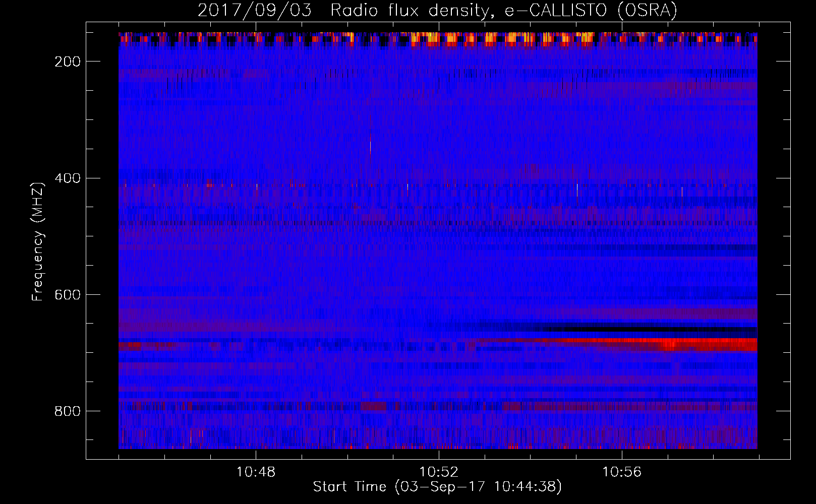Click the 800 frequency tick label
This screenshot has width=816, height=504.
click(68, 411)
